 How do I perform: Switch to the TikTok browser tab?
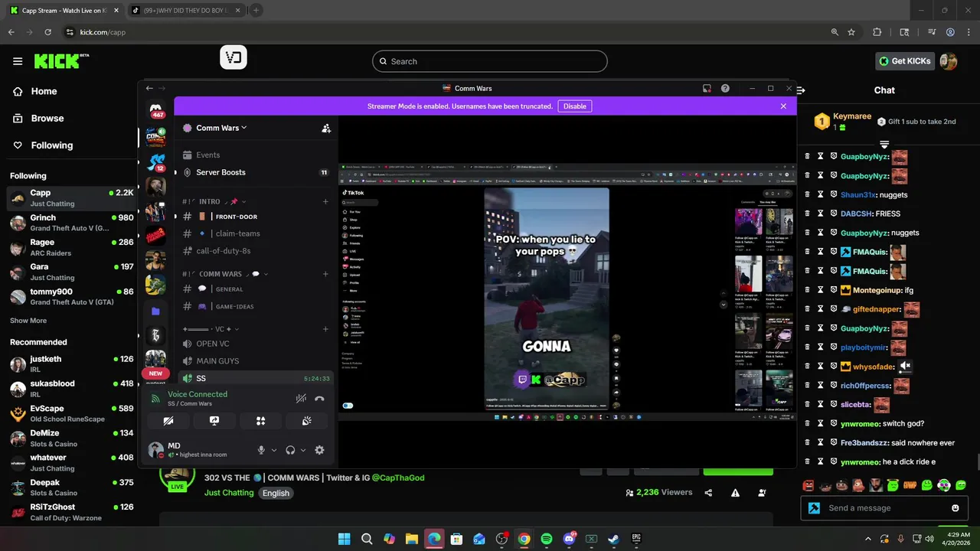pos(185,11)
